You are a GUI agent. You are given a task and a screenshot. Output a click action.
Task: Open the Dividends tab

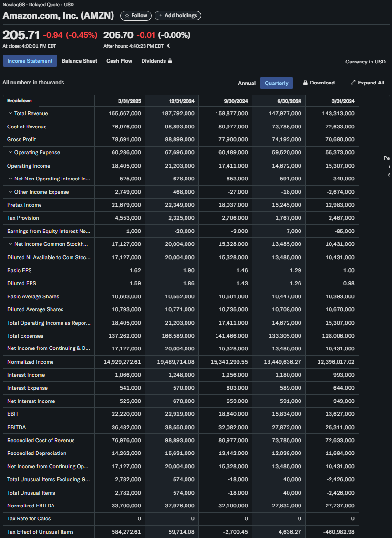156,61
